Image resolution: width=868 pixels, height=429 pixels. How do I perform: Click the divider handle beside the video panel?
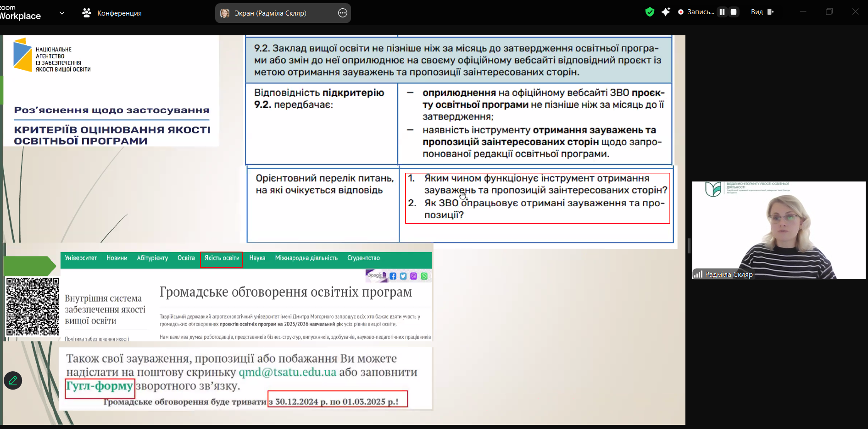pyautogui.click(x=689, y=246)
